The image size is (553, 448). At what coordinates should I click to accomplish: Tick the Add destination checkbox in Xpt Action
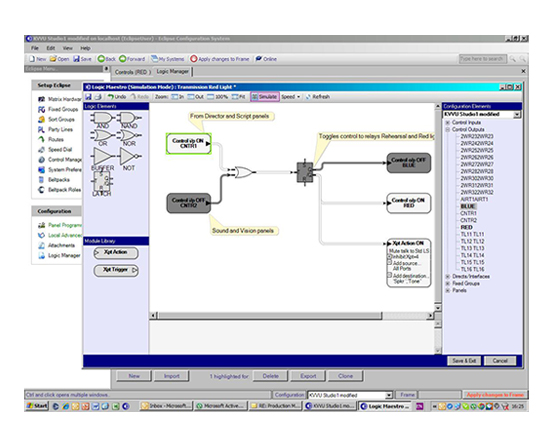(x=390, y=276)
